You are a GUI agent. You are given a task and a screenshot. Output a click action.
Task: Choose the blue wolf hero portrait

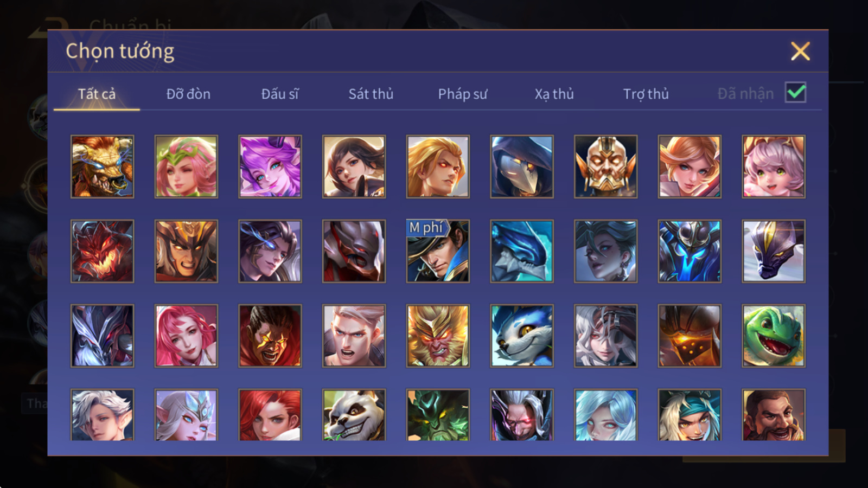pos(522,336)
